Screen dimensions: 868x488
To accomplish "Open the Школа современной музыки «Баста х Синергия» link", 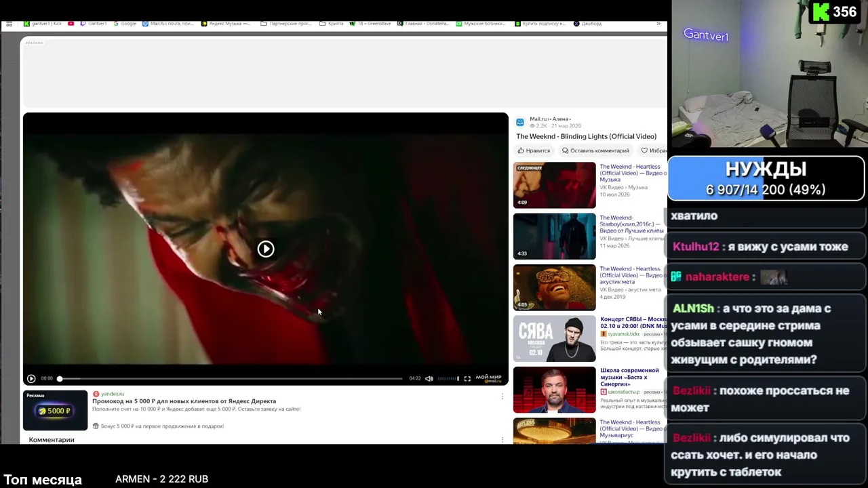I will click(629, 378).
